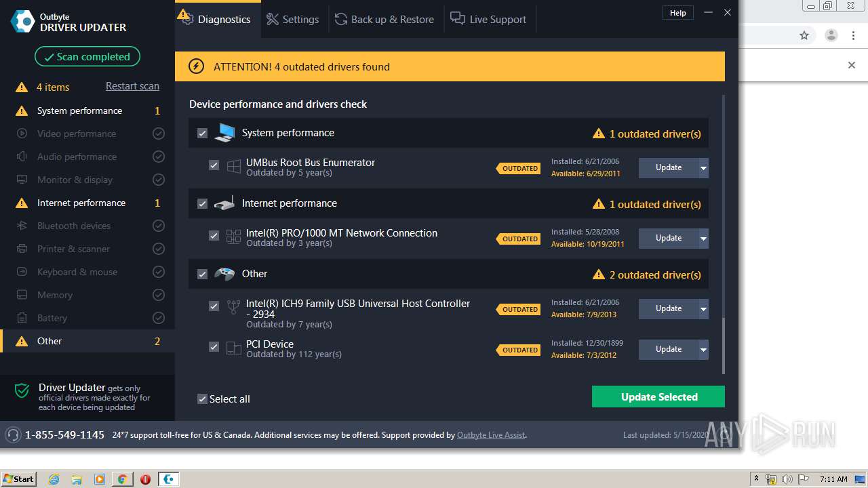The image size is (868, 488).
Task: Click the Windows Start button
Action: pos(19,479)
